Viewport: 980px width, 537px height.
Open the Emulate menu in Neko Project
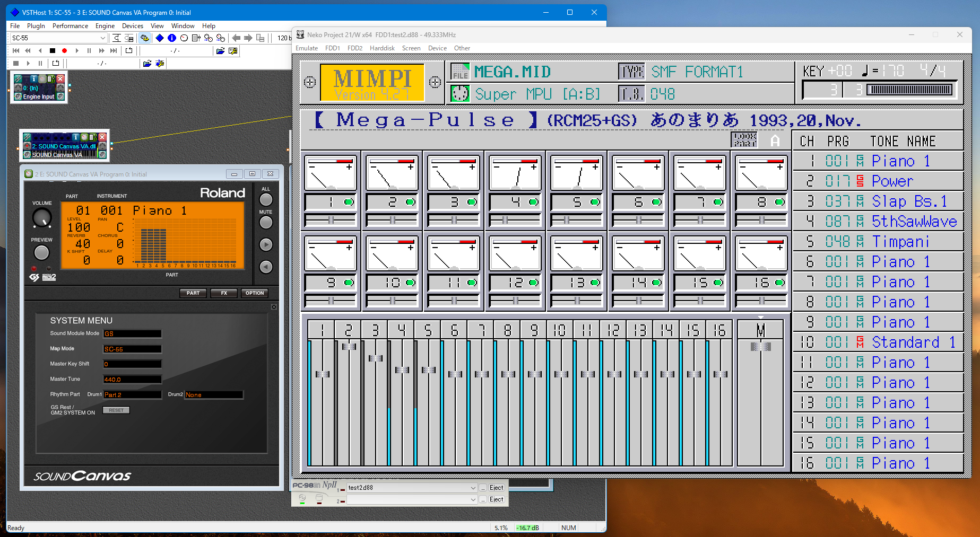tap(307, 48)
